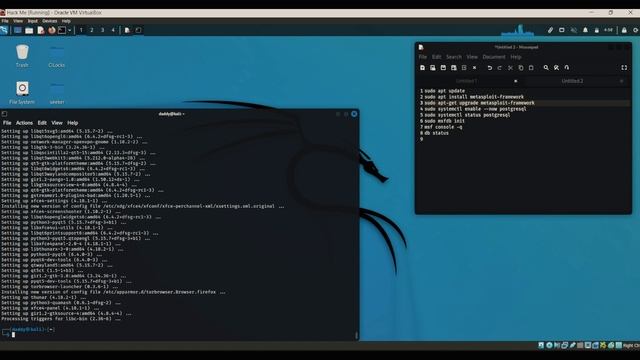Open terminal Actions menu

pyautogui.click(x=24, y=123)
